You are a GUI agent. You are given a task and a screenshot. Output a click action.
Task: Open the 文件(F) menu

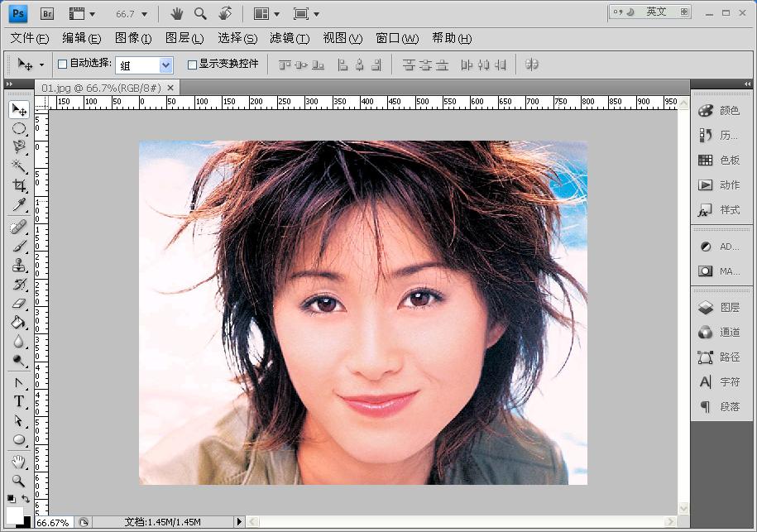[30, 38]
